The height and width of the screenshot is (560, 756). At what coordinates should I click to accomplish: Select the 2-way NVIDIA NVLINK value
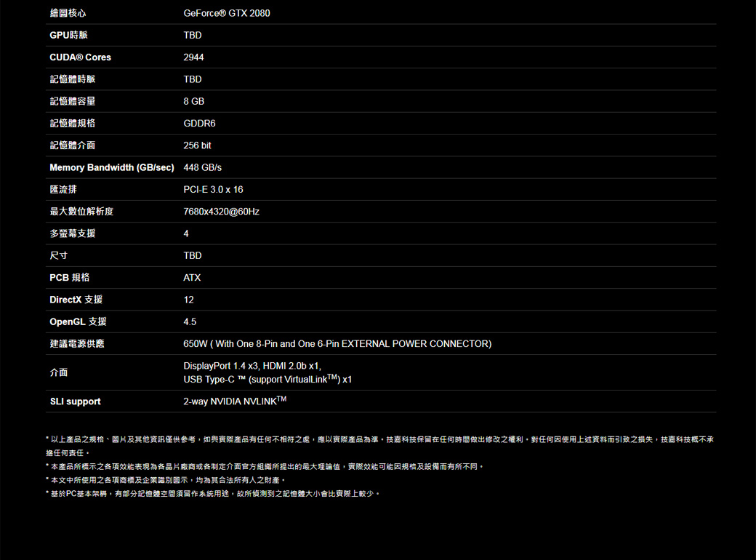(x=235, y=401)
